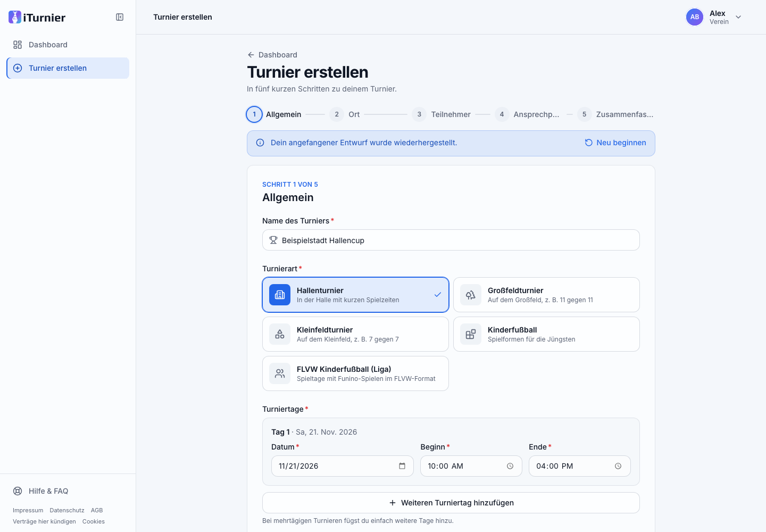Click the Hallenturnier building icon
This screenshot has height=532, width=766.
coord(280,295)
